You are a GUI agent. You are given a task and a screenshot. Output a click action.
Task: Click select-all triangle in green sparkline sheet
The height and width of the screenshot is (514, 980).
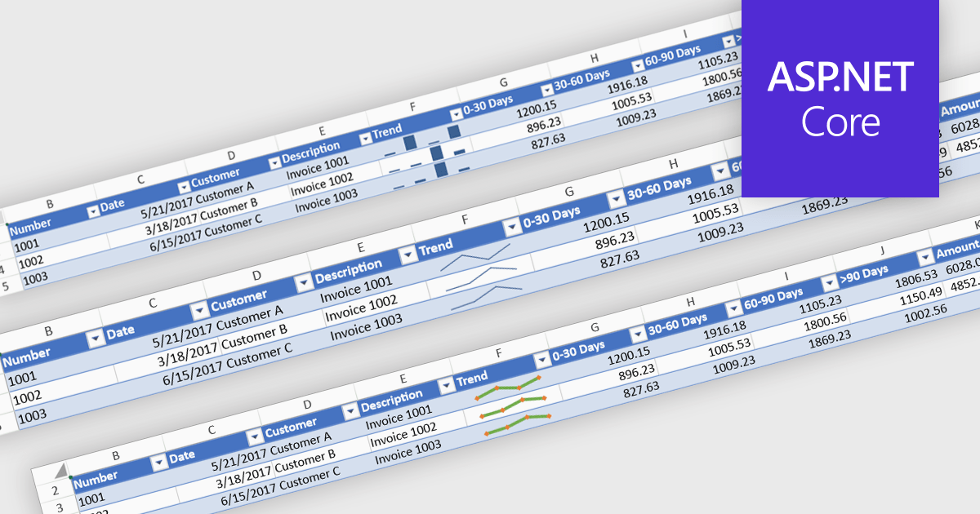(60, 472)
